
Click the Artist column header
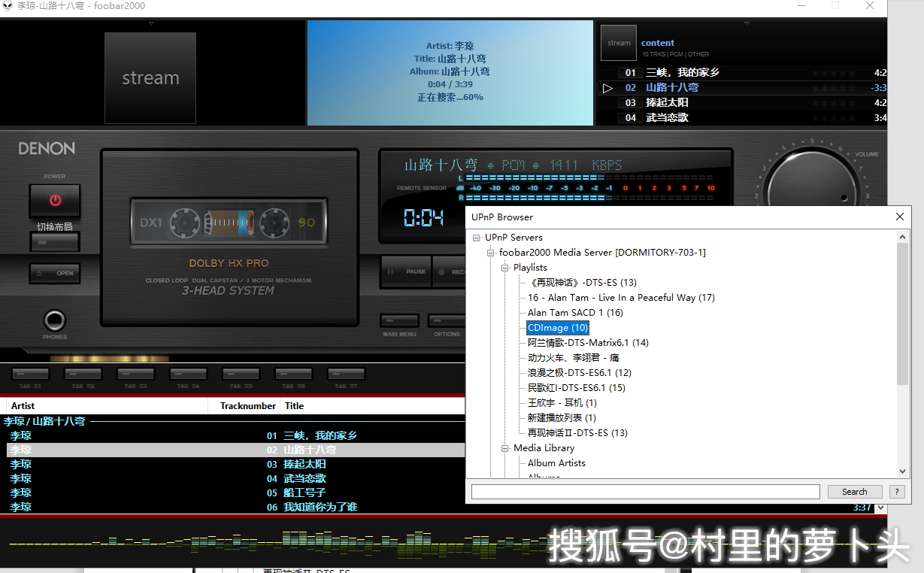(107, 406)
